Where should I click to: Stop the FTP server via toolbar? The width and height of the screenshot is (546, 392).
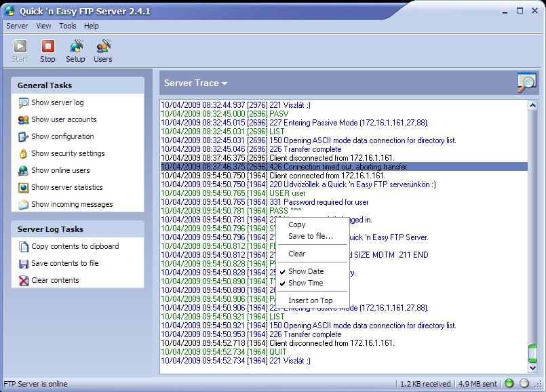pyautogui.click(x=47, y=46)
